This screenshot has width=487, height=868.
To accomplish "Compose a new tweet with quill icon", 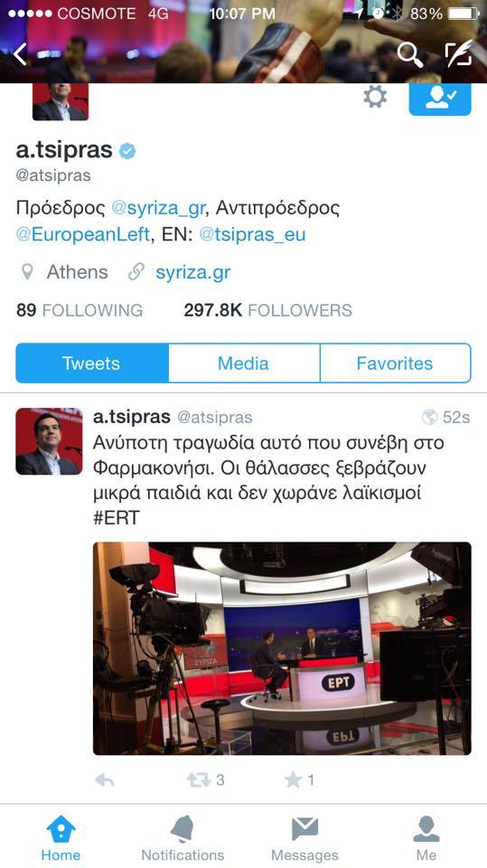I will click(x=458, y=53).
